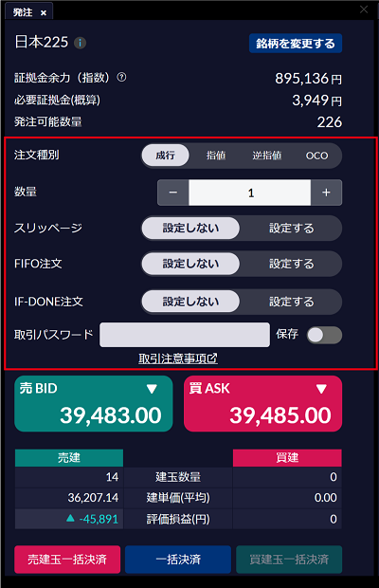Expand the 買 ASK dropdown arrow
The image size is (379, 588).
[x=321, y=389]
